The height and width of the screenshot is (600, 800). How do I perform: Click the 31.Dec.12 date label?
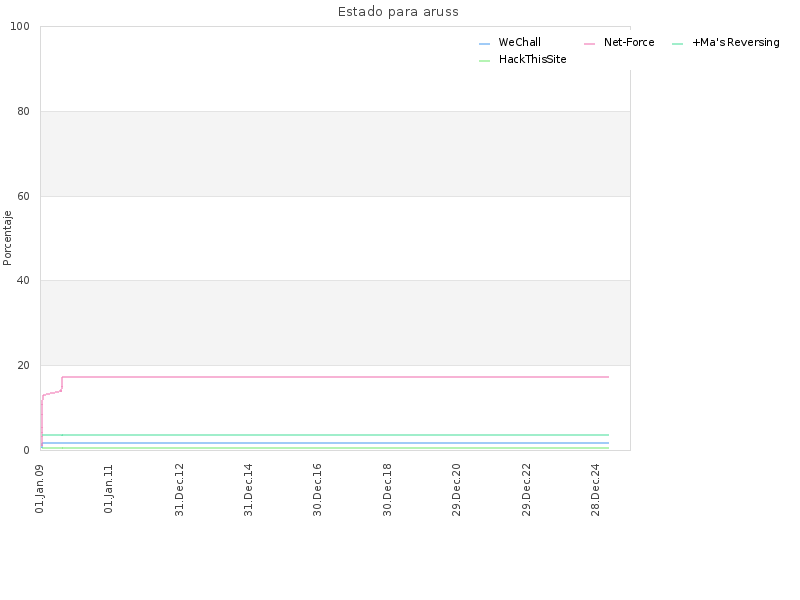179,490
